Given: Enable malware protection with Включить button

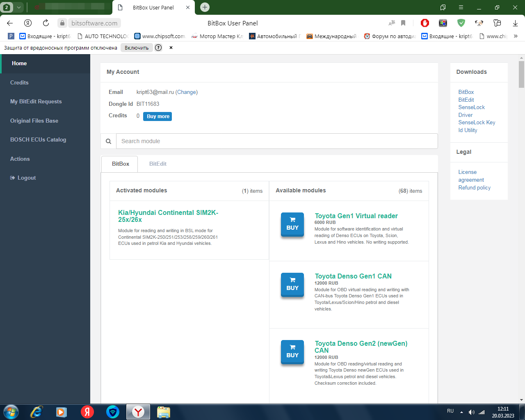Looking at the screenshot, I should click(x=137, y=48).
